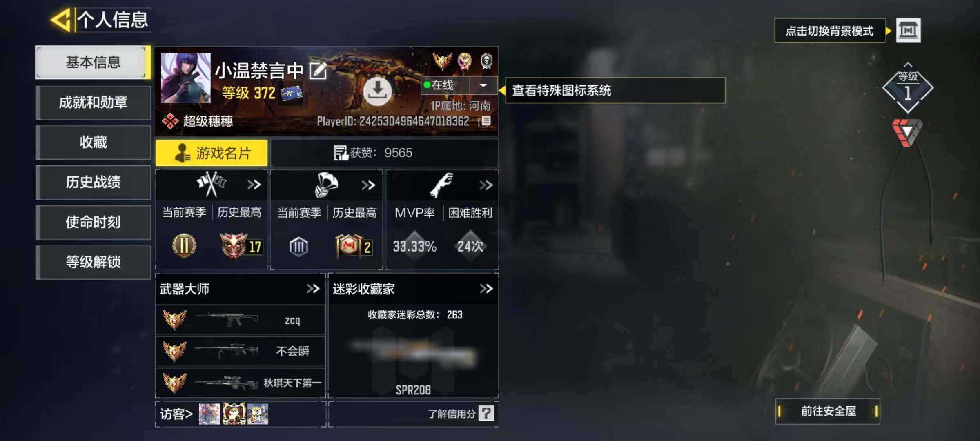
Task: Select the 成就和勋章 tab
Action: [93, 102]
